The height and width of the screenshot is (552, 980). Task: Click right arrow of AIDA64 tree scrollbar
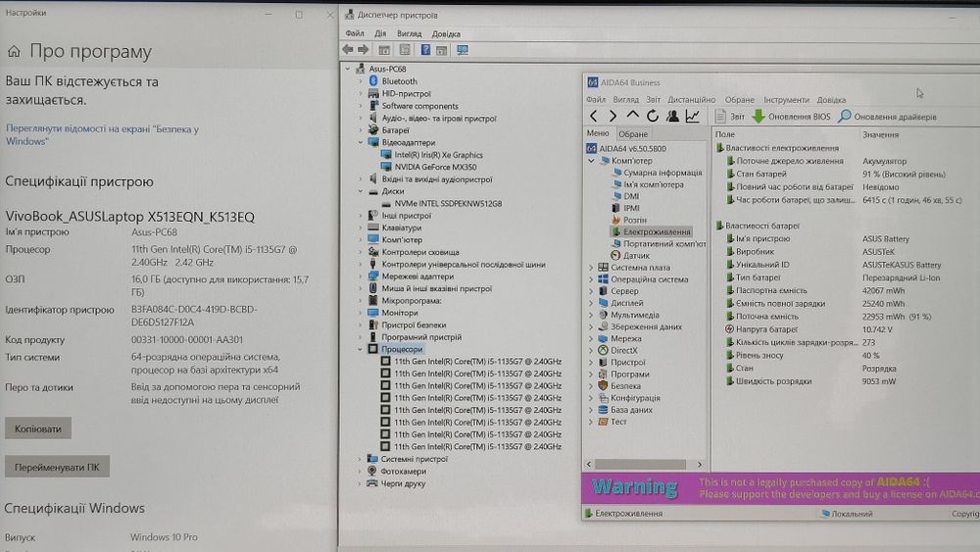coord(700,465)
